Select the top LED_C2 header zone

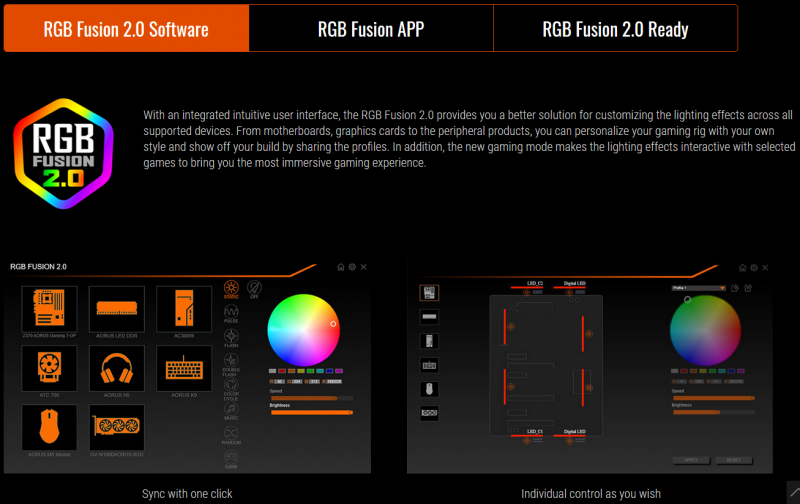tap(527, 288)
